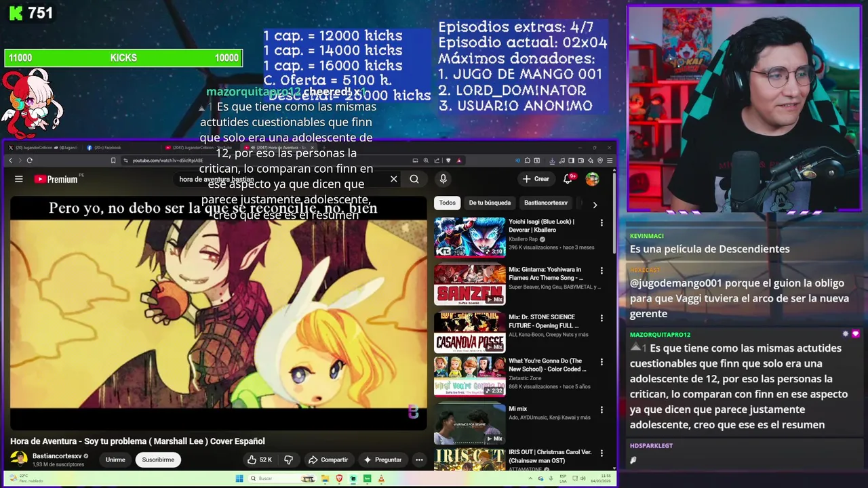Open options for Gintama mix
The image size is (868, 488).
pyautogui.click(x=601, y=270)
